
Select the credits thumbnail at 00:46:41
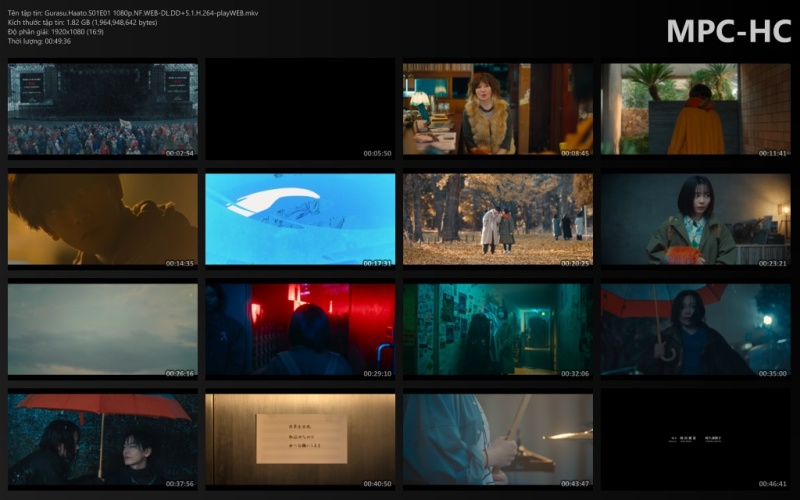pyautogui.click(x=695, y=439)
